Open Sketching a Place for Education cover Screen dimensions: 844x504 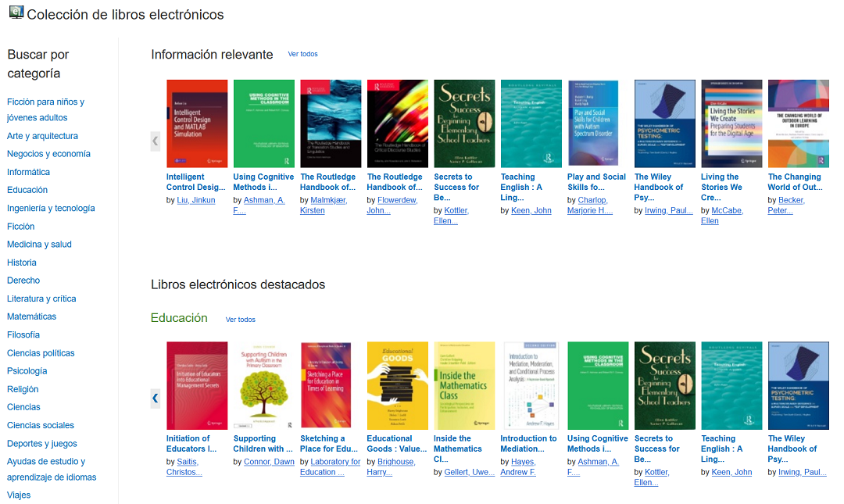[x=326, y=385]
